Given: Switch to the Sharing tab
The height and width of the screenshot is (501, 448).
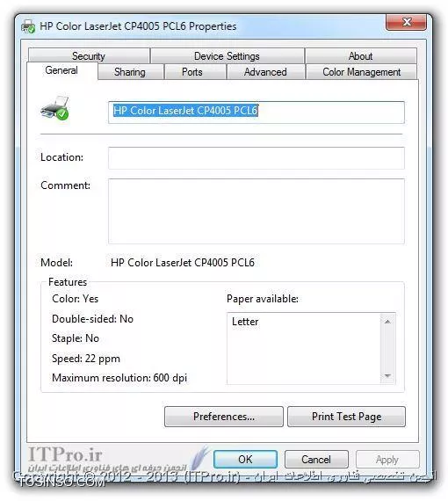Looking at the screenshot, I should [x=130, y=72].
